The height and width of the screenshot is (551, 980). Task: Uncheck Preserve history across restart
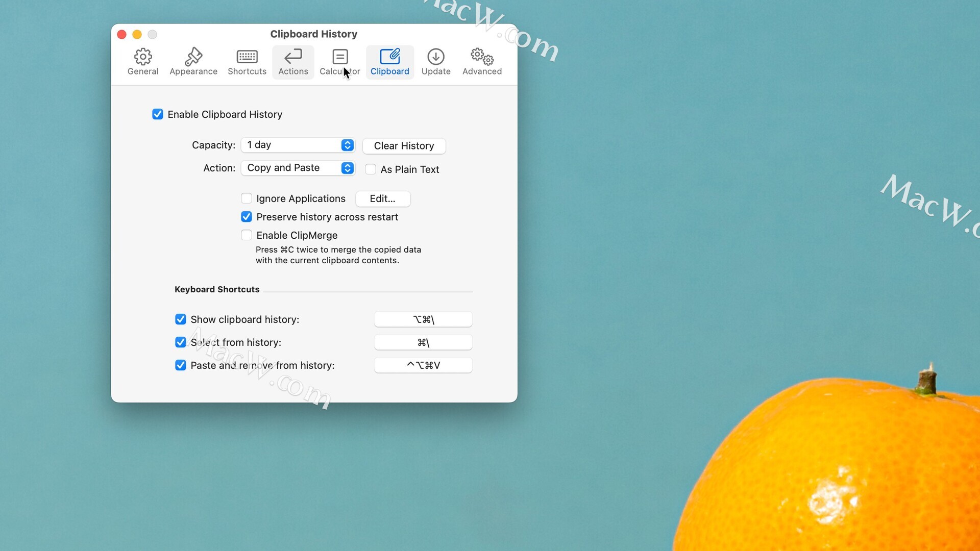(x=247, y=217)
